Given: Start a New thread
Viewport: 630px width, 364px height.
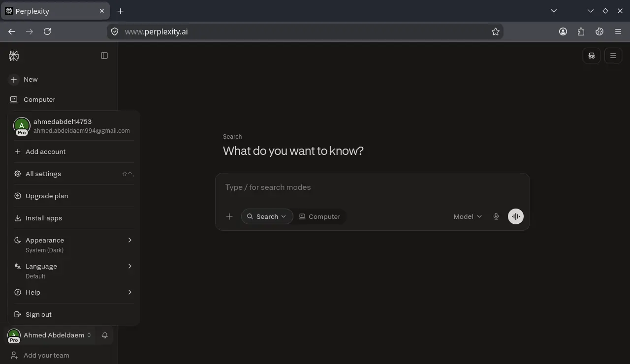Looking at the screenshot, I should 23,79.
